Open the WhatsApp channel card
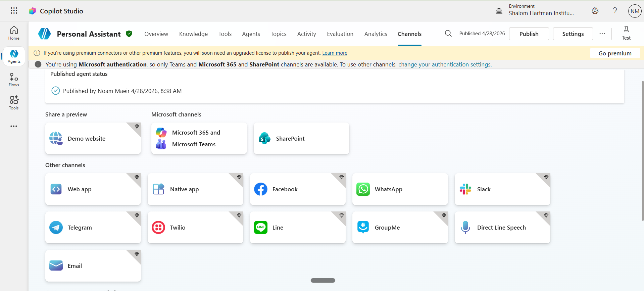The width and height of the screenshot is (644, 291). (400, 189)
